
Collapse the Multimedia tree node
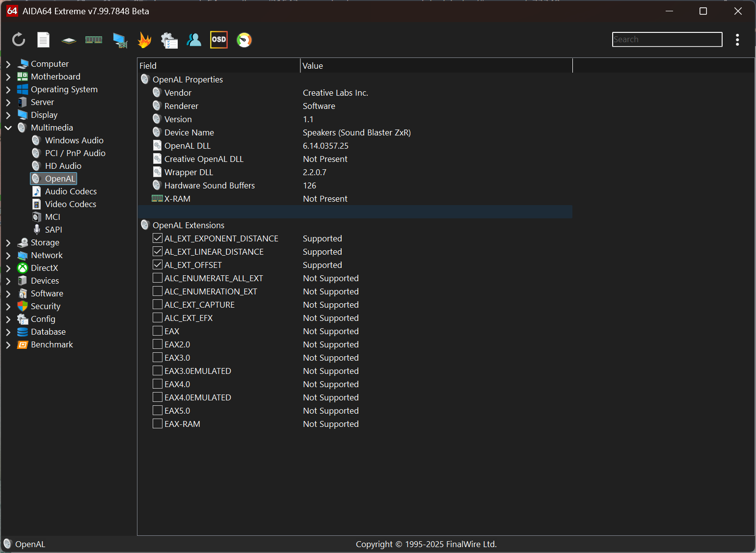tap(8, 128)
